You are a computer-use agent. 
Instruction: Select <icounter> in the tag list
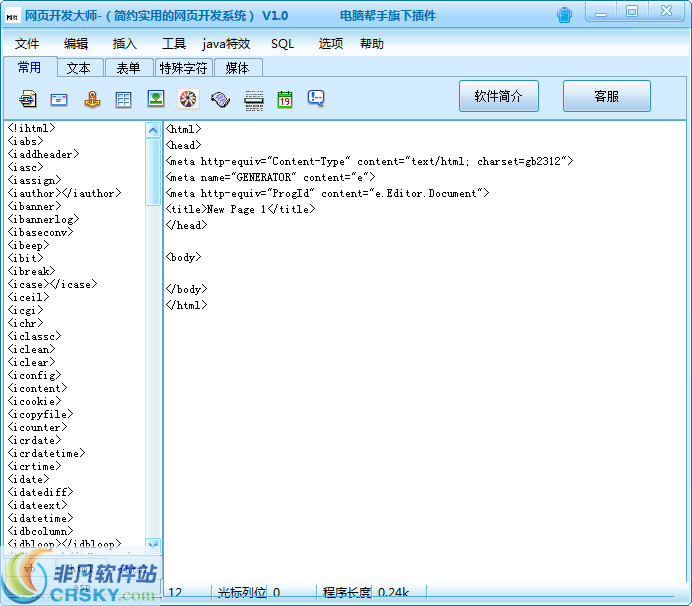pos(38,428)
